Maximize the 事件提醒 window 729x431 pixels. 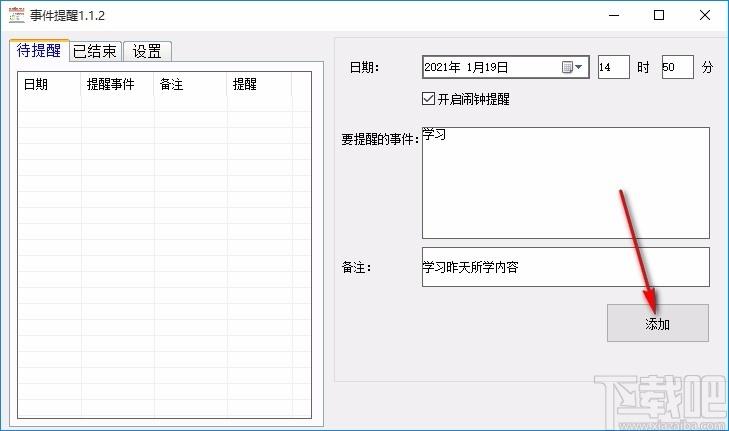click(659, 15)
